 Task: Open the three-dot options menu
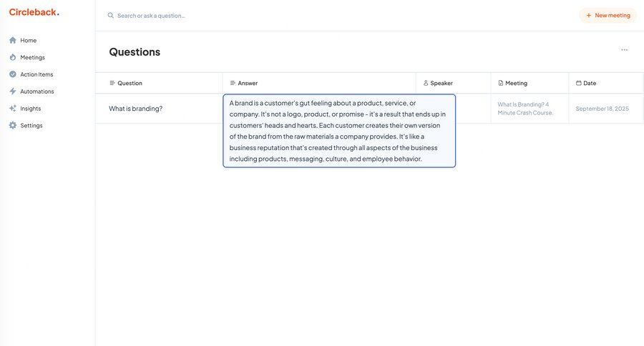pos(624,50)
